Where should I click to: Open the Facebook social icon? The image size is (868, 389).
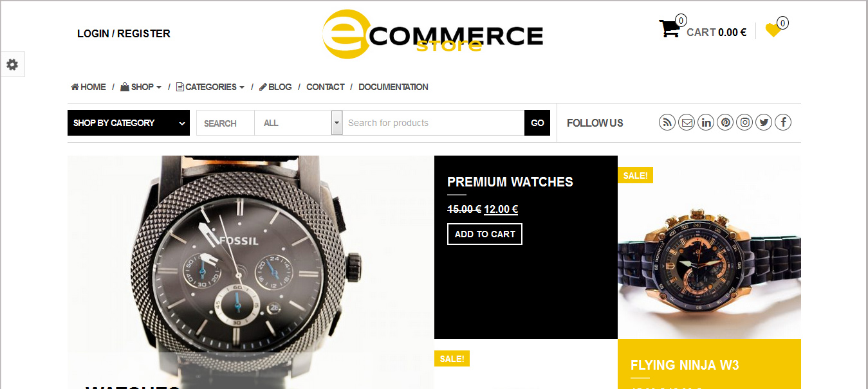point(783,122)
